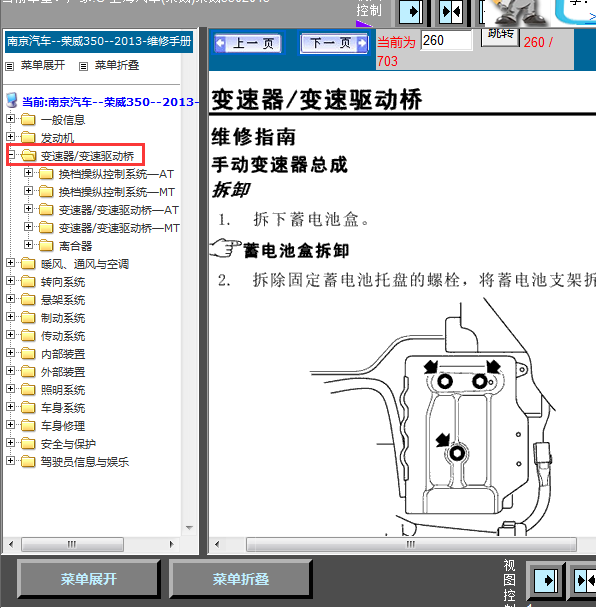596x608 pixels.
Task: Open 暖风、通风与空调 tree item label
Action: click(85, 264)
